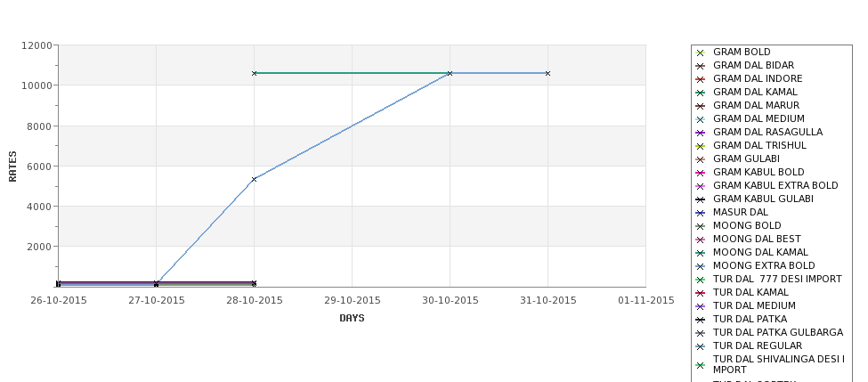
Task: Select the GRAM KABUL EXTRA BOLD legend entry
Action: pos(775,185)
